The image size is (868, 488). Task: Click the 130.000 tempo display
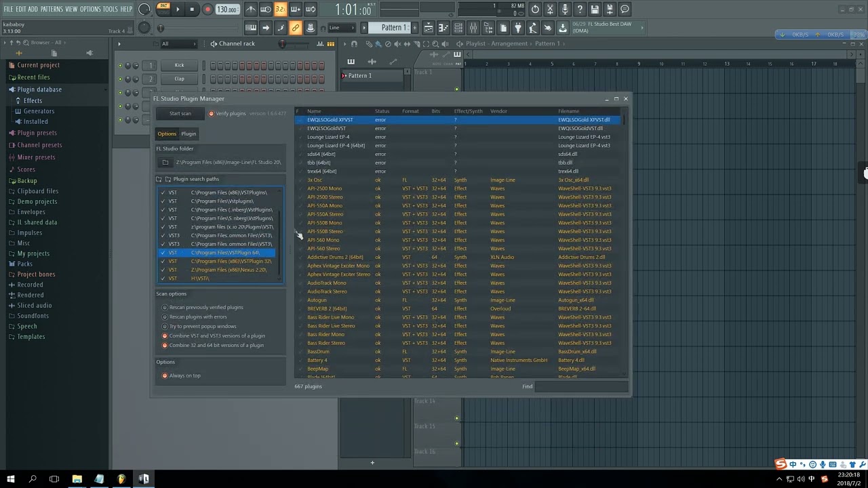pos(227,9)
